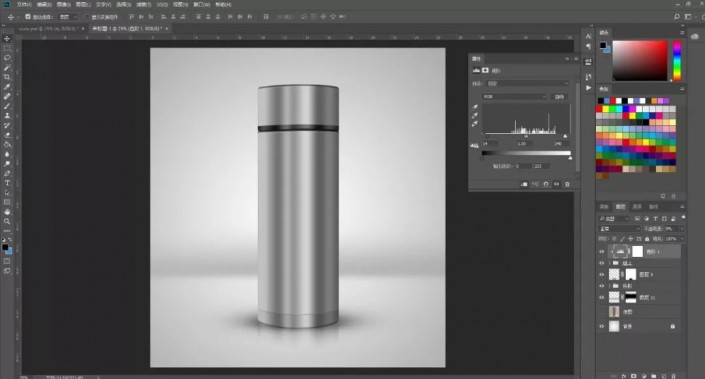Delete the adjustment via Properties trash icon
The height and width of the screenshot is (379, 705).
tap(567, 184)
